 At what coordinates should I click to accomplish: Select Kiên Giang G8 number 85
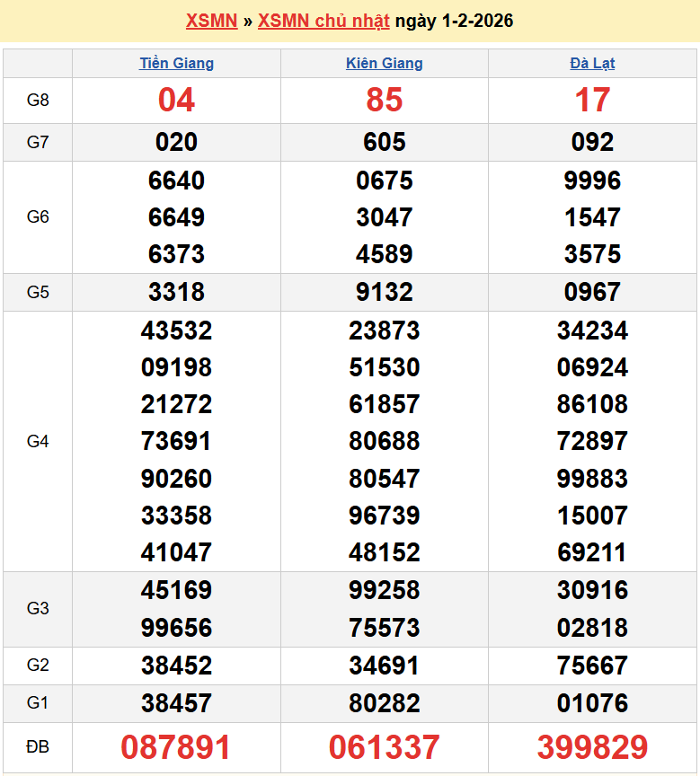tap(384, 101)
